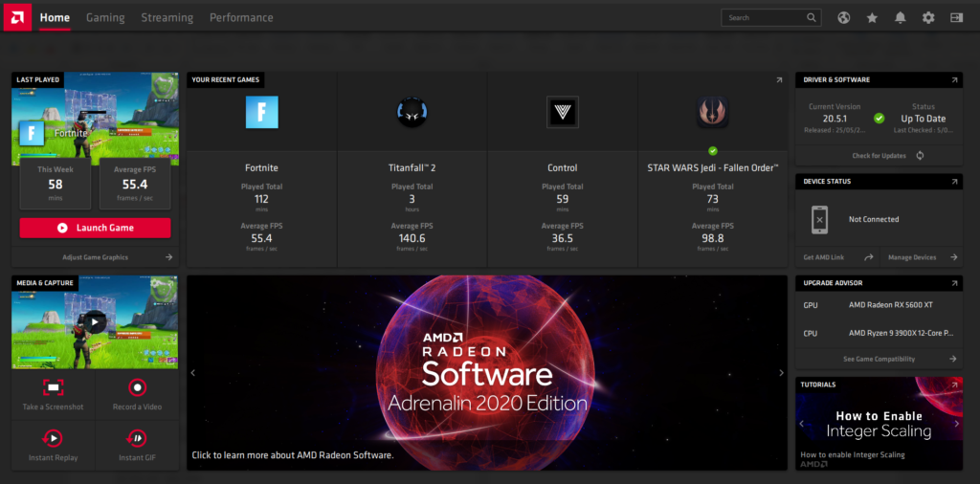Switch to the Performance tab

click(x=241, y=17)
